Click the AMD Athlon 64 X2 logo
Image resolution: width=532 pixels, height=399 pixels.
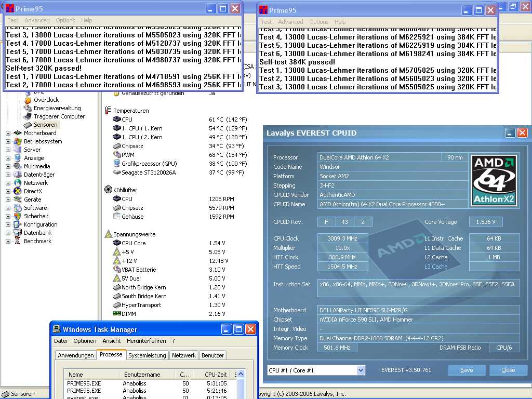coord(494,181)
